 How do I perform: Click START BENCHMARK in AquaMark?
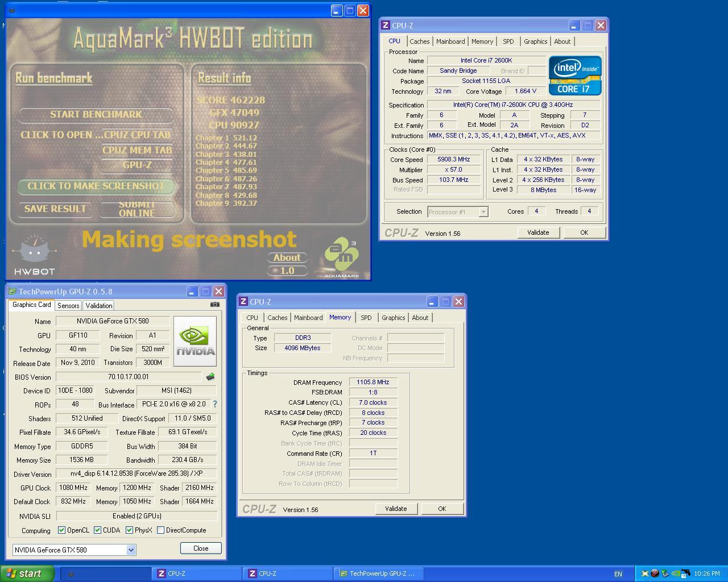pyautogui.click(x=96, y=114)
